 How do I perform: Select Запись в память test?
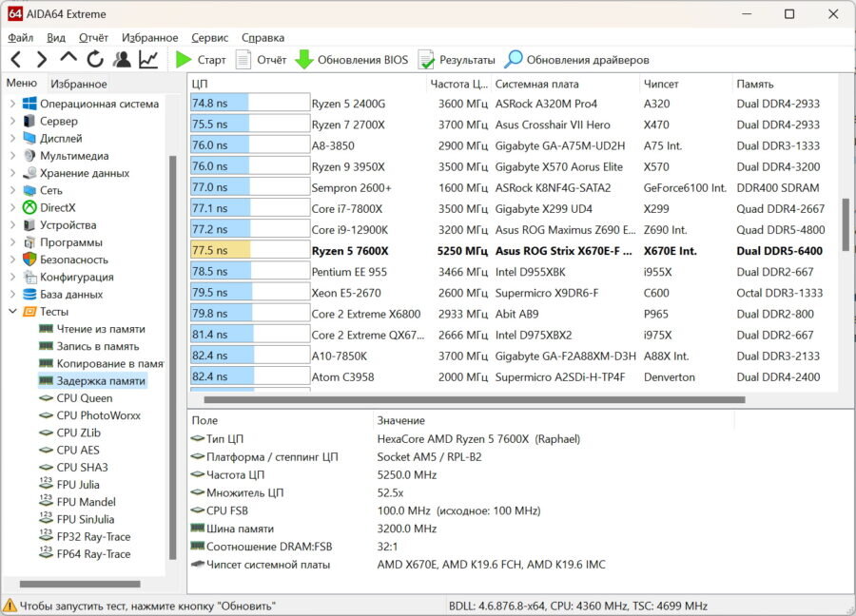tap(98, 346)
